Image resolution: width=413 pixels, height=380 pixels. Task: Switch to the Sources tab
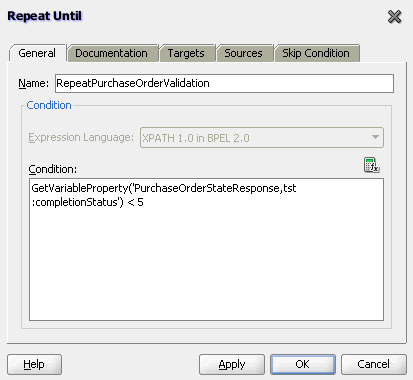pos(244,53)
